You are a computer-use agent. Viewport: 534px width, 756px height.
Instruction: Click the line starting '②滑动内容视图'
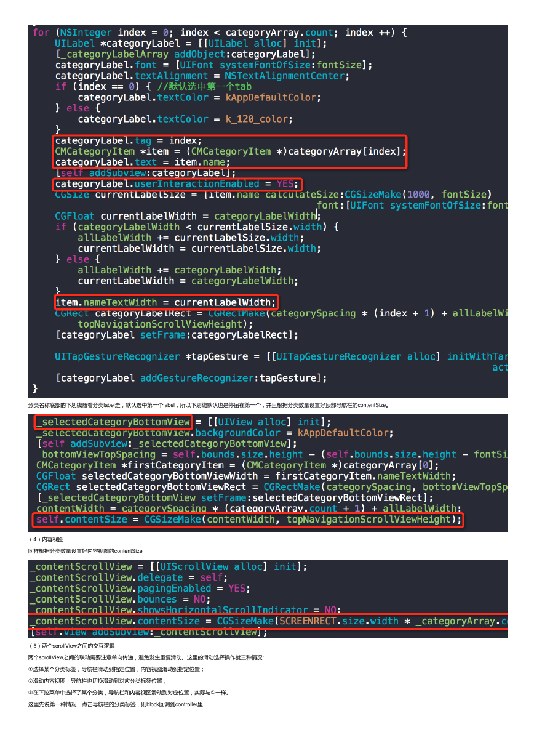(x=97, y=681)
